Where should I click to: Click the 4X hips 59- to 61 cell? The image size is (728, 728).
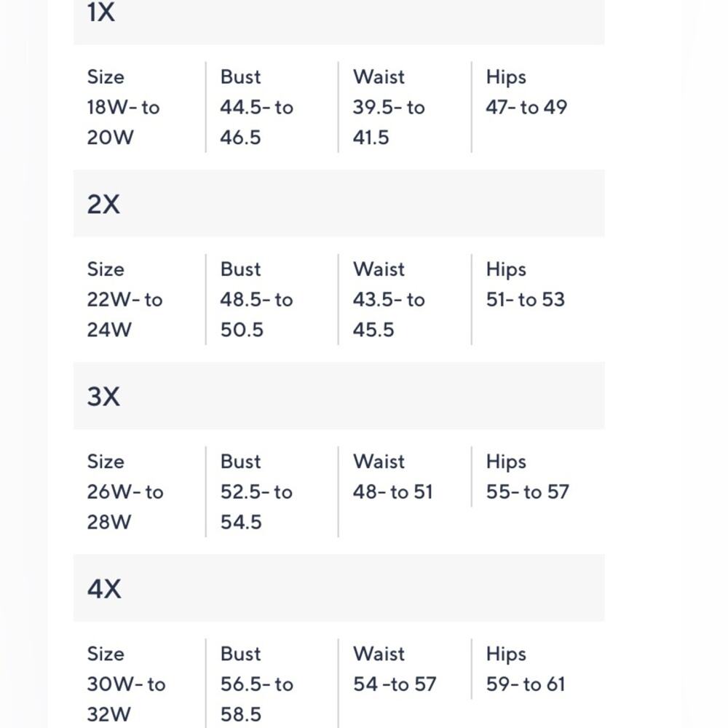click(526, 684)
